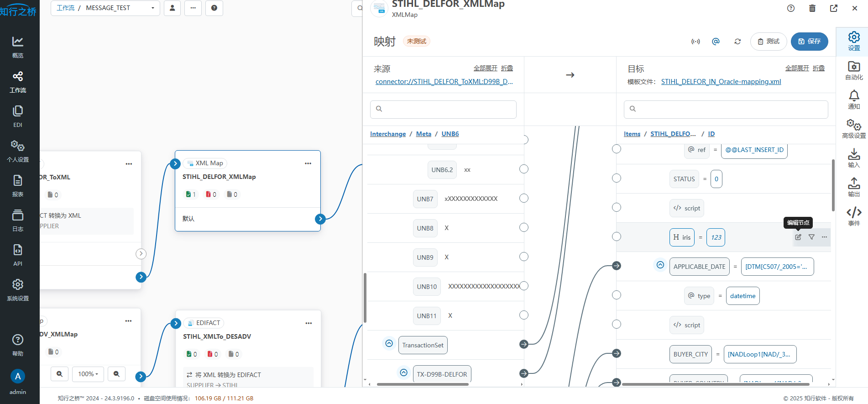This screenshot has width=868, height=404.
Task: Open the 工作流 workflow sidebar item
Action: pyautogui.click(x=18, y=82)
